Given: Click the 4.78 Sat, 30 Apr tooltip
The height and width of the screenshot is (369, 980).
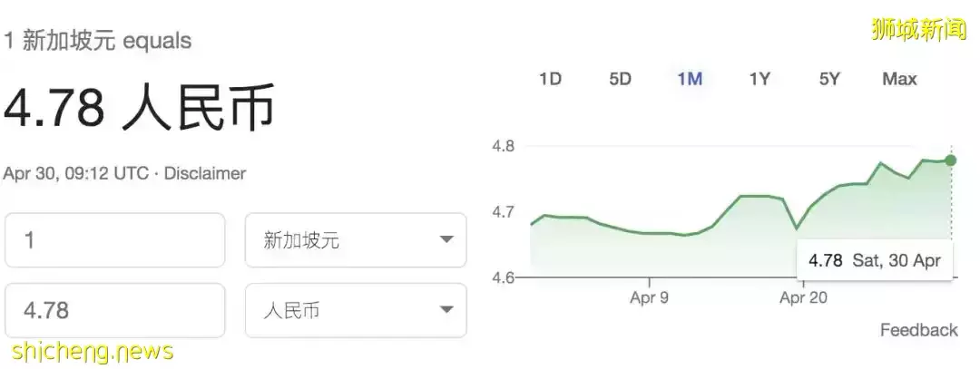Looking at the screenshot, I should click(x=875, y=260).
